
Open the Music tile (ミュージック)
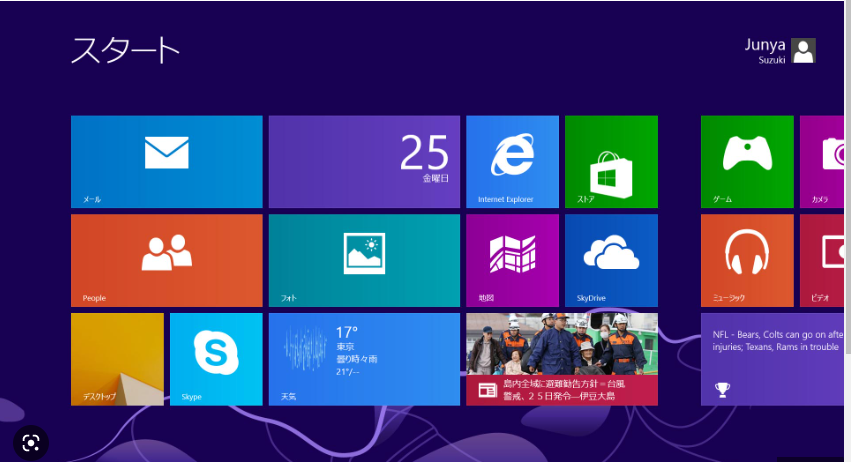747,260
